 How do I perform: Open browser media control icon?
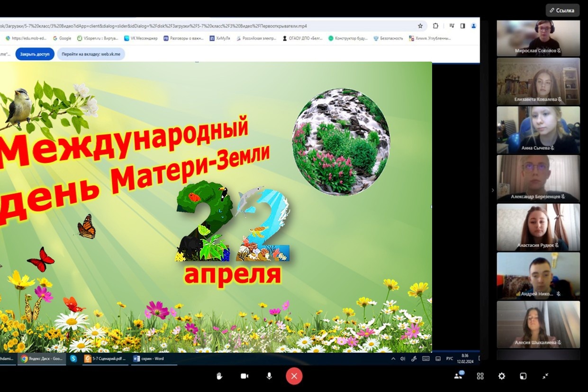pos(452,26)
